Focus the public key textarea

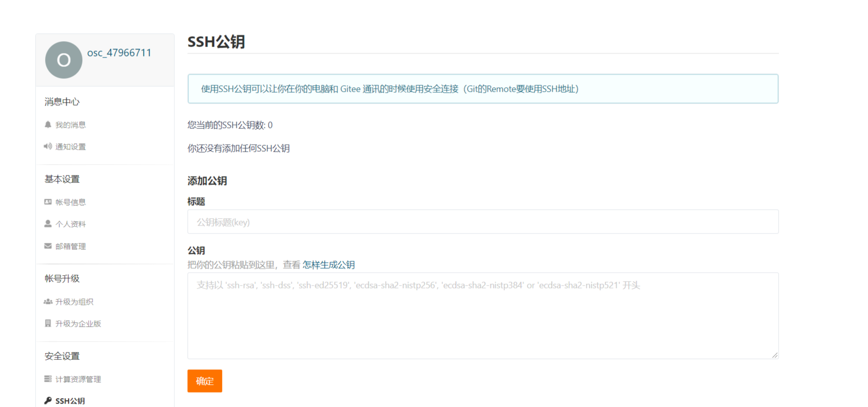click(x=483, y=316)
